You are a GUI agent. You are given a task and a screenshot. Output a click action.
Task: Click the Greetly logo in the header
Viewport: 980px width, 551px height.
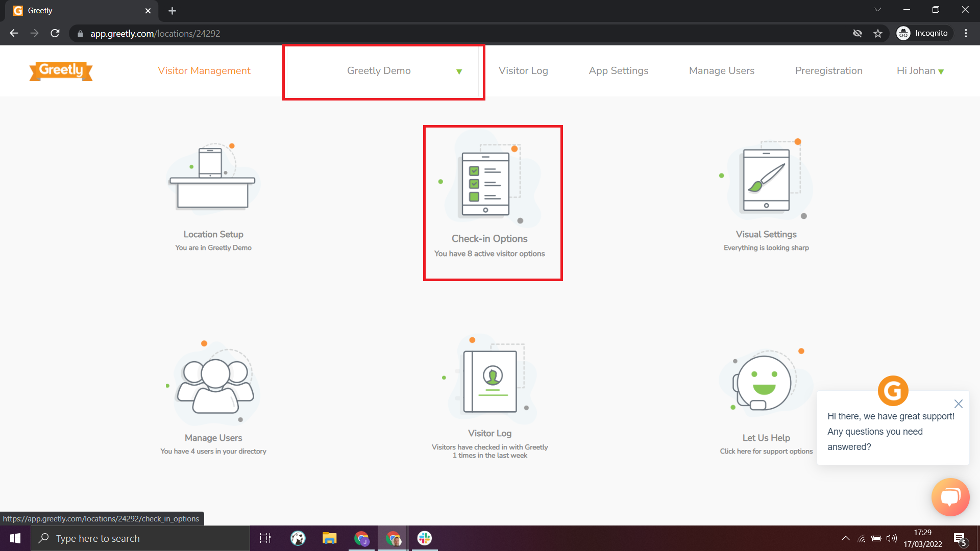pyautogui.click(x=60, y=71)
